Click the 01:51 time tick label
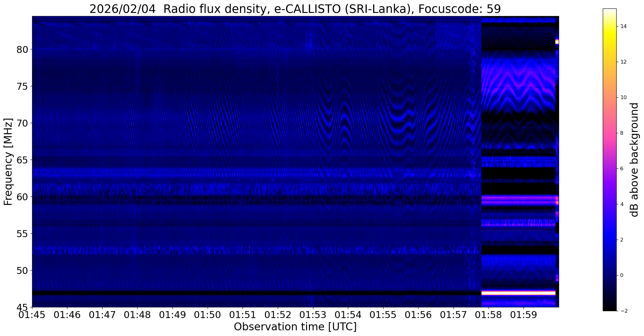This screenshot has height=336, width=644. [243, 315]
